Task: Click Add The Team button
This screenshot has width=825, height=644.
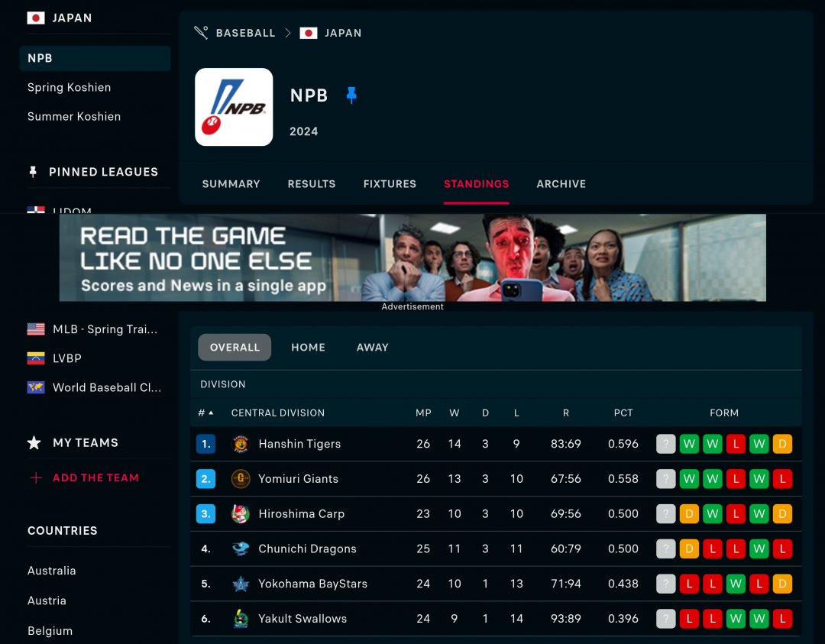Action: [x=95, y=477]
